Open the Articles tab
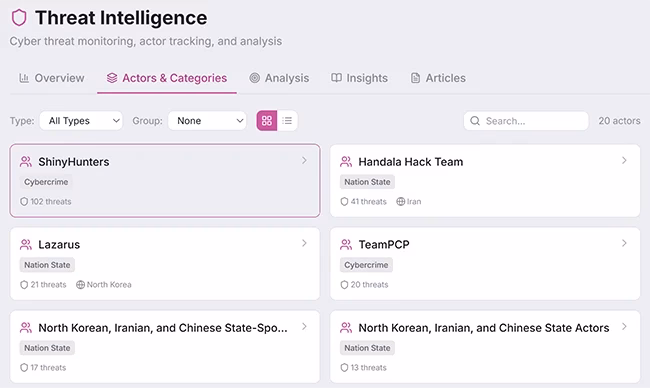The image size is (650, 388). pyautogui.click(x=438, y=78)
